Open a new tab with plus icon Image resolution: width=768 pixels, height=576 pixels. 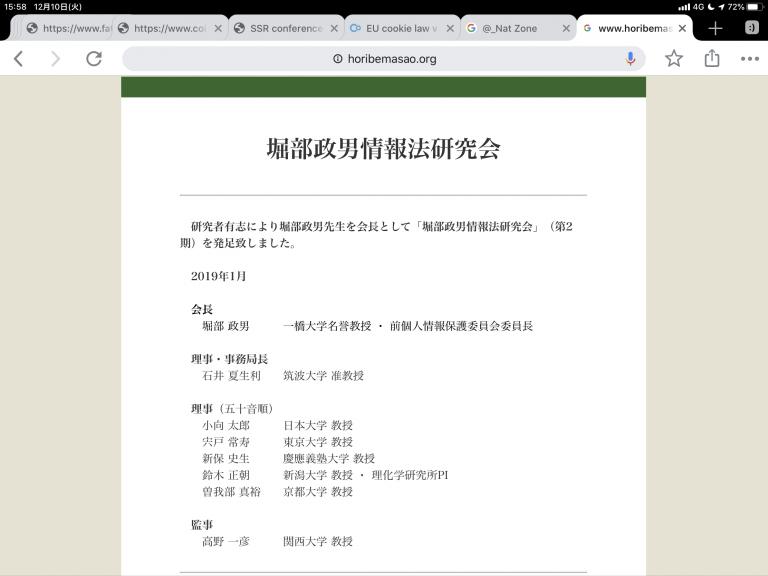click(x=715, y=28)
